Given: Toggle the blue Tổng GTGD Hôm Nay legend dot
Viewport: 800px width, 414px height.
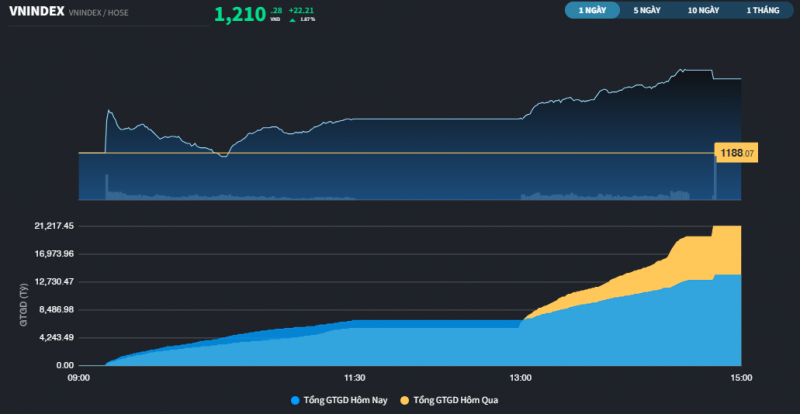Looking at the screenshot, I should tap(295, 400).
